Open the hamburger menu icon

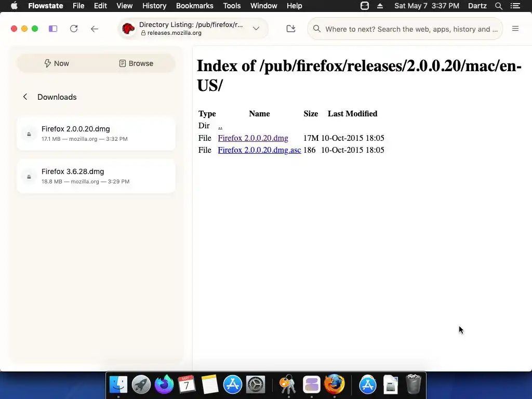[x=515, y=29]
